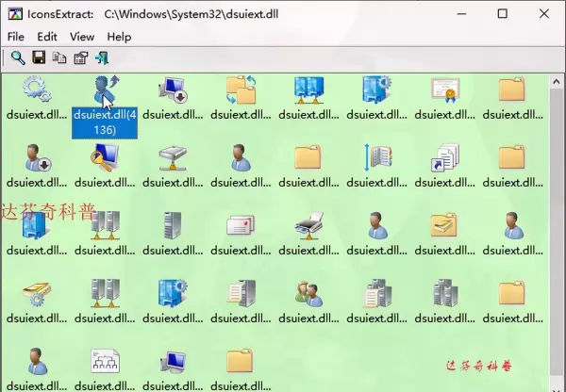Open the File menu
Viewport: 566px width, 392px height.
pos(15,37)
